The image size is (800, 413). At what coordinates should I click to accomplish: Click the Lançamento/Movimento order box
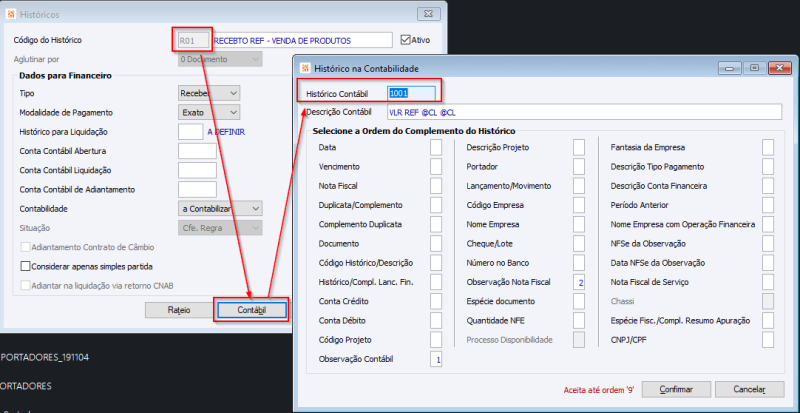pos(579,186)
